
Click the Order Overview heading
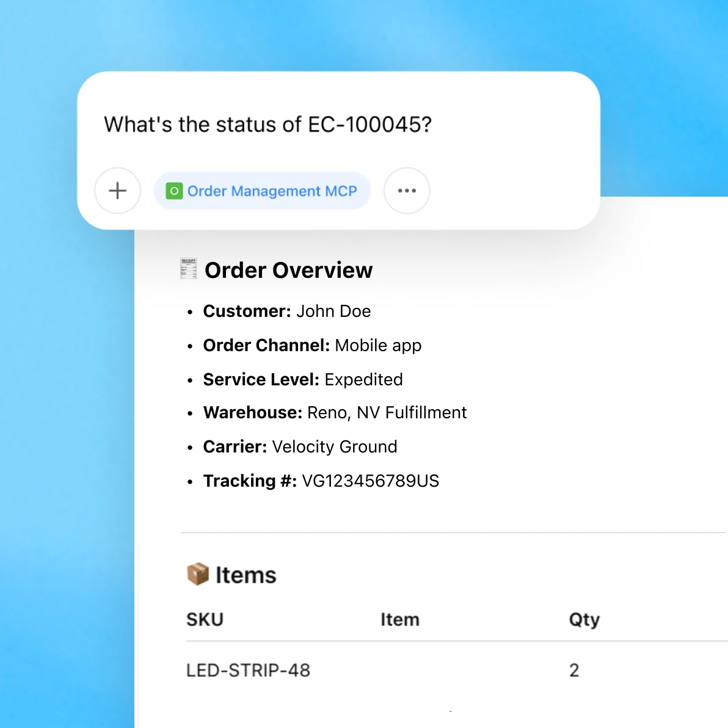[x=288, y=269]
